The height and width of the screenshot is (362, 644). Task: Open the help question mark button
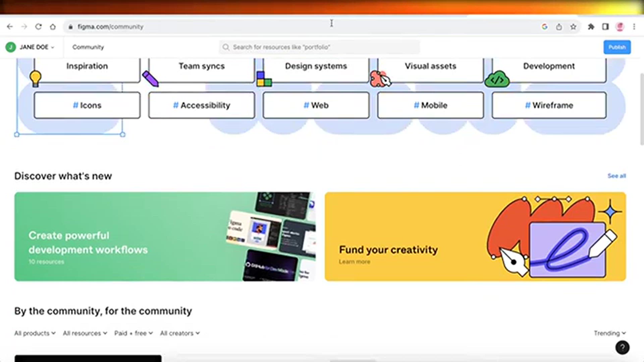click(x=622, y=348)
